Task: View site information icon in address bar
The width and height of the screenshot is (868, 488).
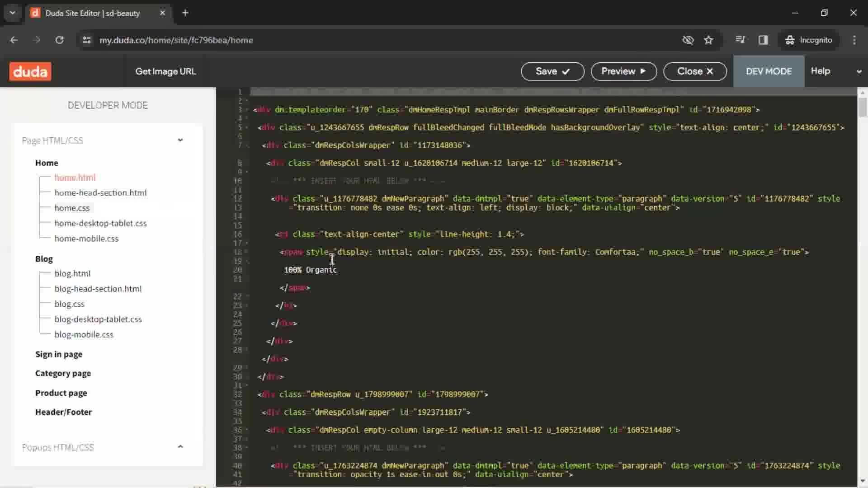Action: (x=87, y=40)
